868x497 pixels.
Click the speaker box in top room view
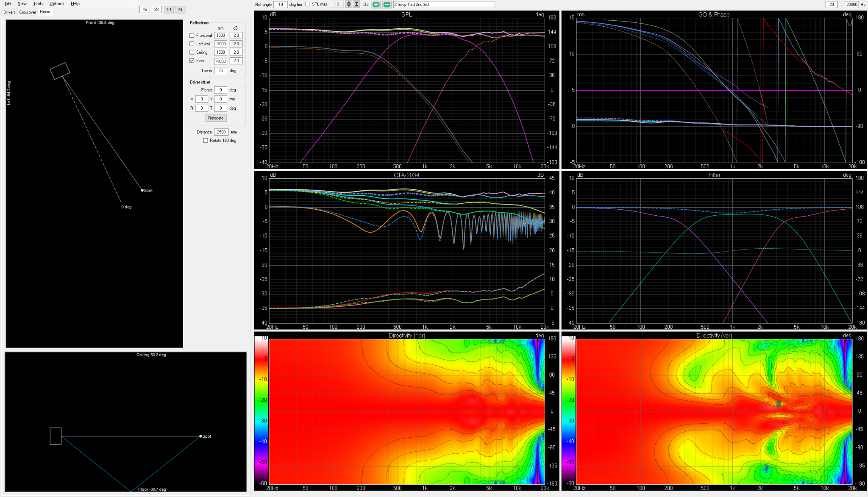click(60, 71)
